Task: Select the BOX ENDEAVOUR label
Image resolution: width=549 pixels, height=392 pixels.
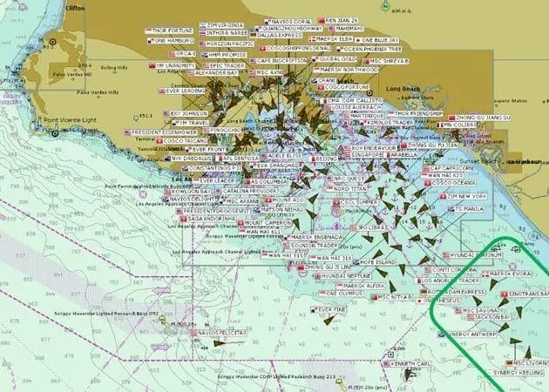Action: (x=369, y=148)
